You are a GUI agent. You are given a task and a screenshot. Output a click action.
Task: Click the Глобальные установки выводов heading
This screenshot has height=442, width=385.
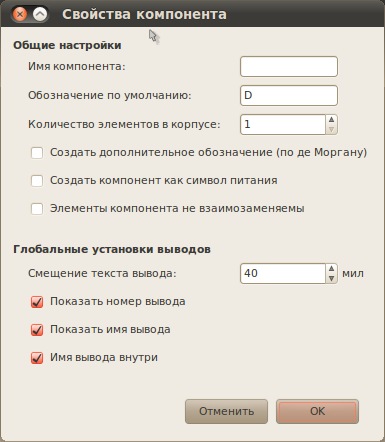coord(112,249)
